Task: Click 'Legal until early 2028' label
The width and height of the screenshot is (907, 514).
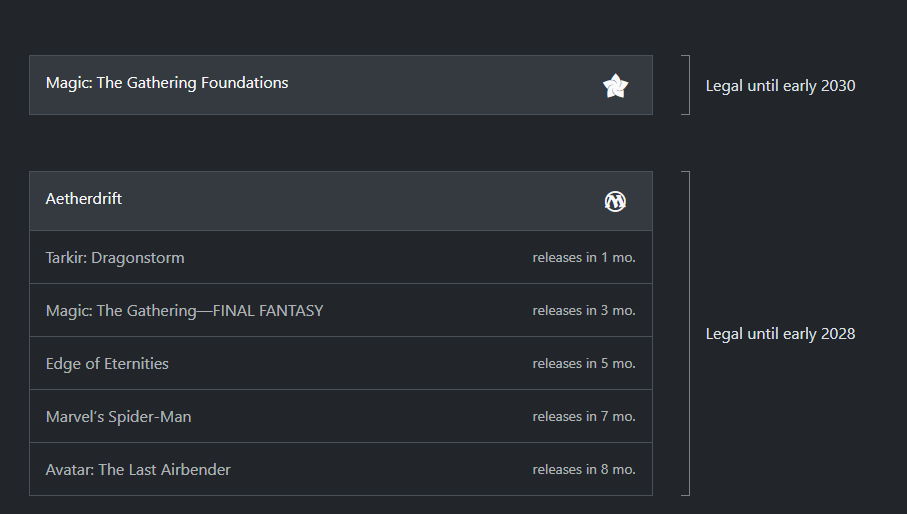Action: click(x=780, y=334)
